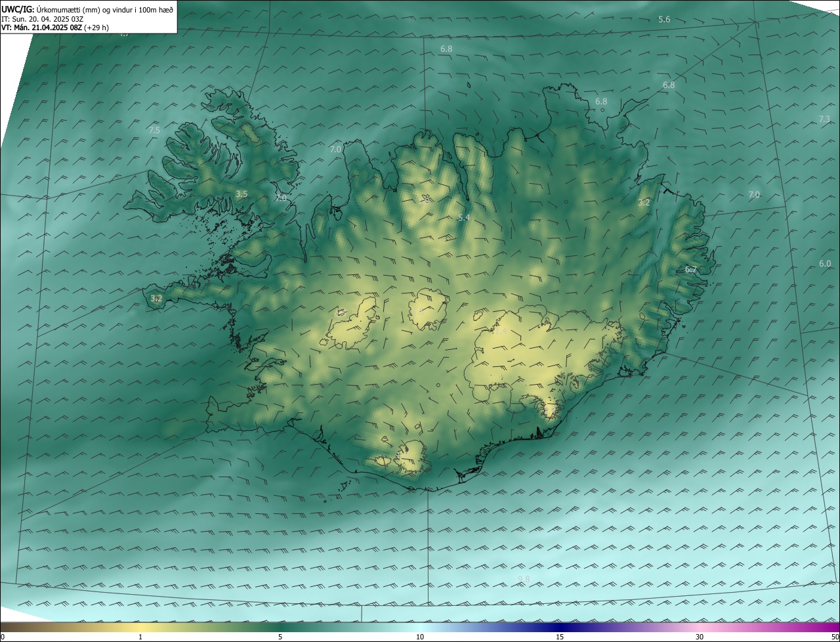
Task: Click the '7.5' value label over the sea
Action: click(154, 131)
